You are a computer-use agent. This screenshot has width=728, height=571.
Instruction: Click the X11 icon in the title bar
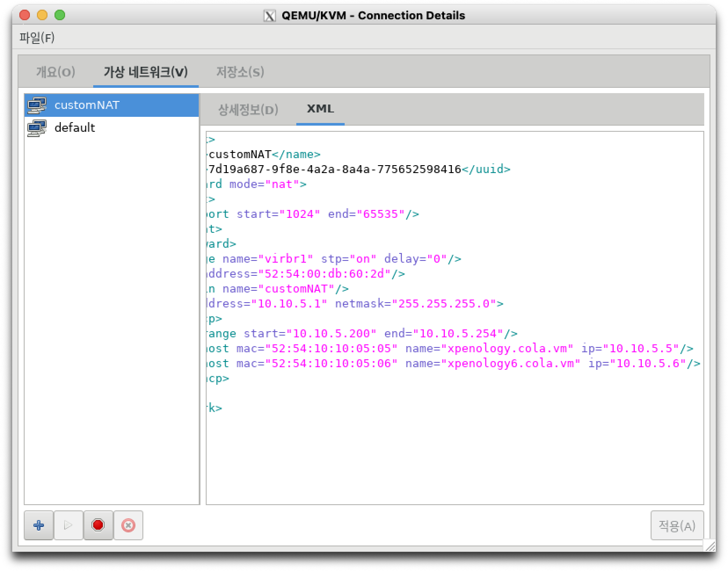tap(269, 16)
